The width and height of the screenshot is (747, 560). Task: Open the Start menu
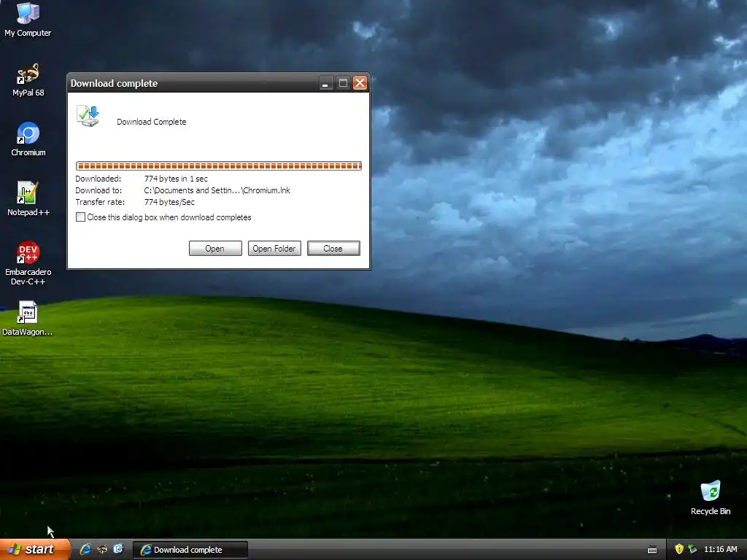(35, 549)
